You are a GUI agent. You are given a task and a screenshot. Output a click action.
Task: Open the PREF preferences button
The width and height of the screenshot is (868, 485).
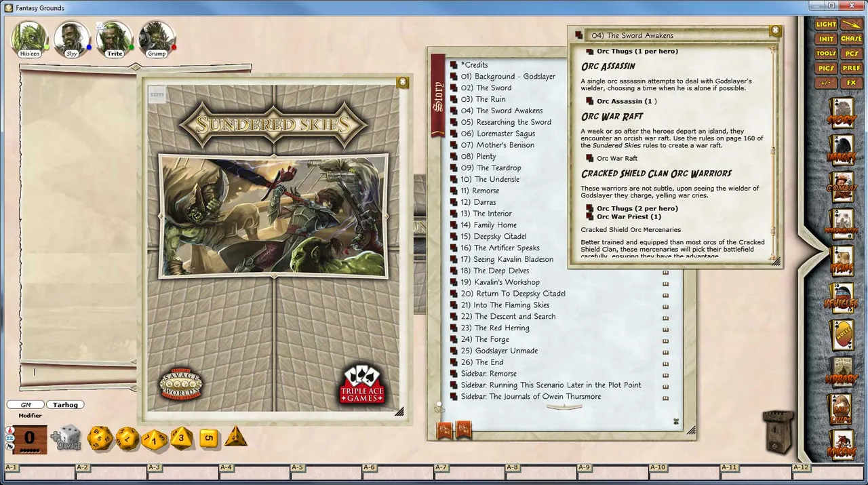[851, 69]
